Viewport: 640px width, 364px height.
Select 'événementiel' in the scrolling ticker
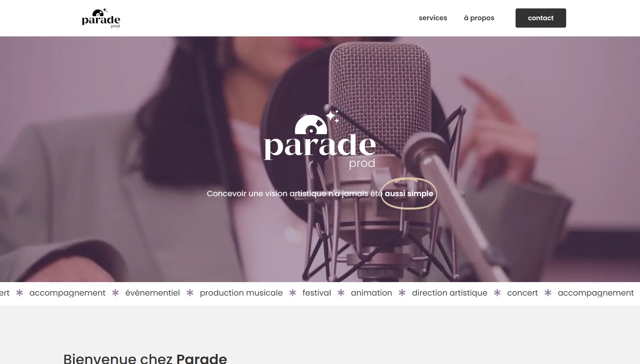pyautogui.click(x=152, y=293)
